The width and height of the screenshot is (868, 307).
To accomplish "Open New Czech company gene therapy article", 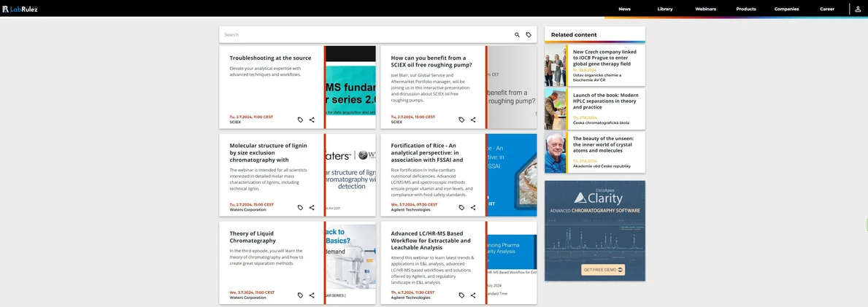I will click(x=604, y=58).
